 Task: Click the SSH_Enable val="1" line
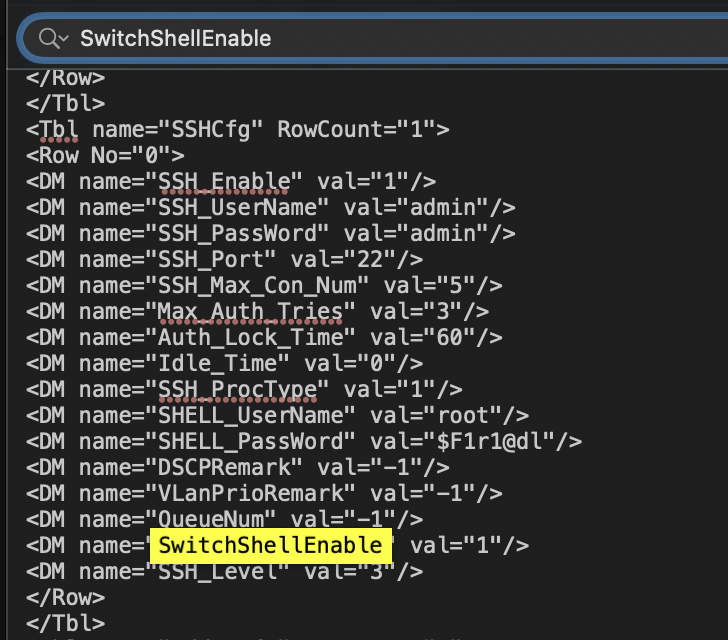click(x=231, y=181)
